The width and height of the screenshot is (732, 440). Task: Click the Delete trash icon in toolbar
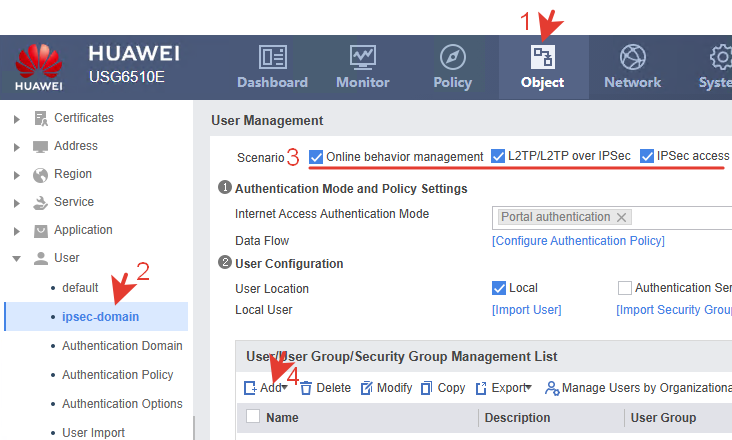307,388
